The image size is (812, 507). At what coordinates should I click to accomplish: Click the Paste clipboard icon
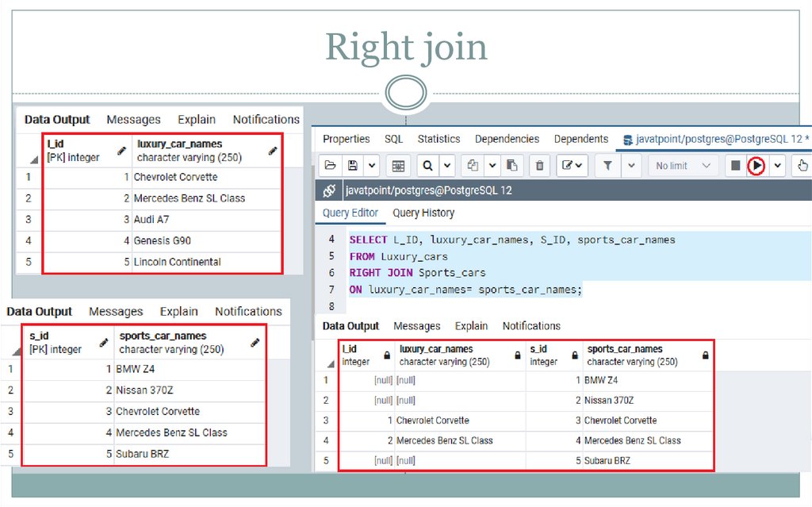click(512, 166)
